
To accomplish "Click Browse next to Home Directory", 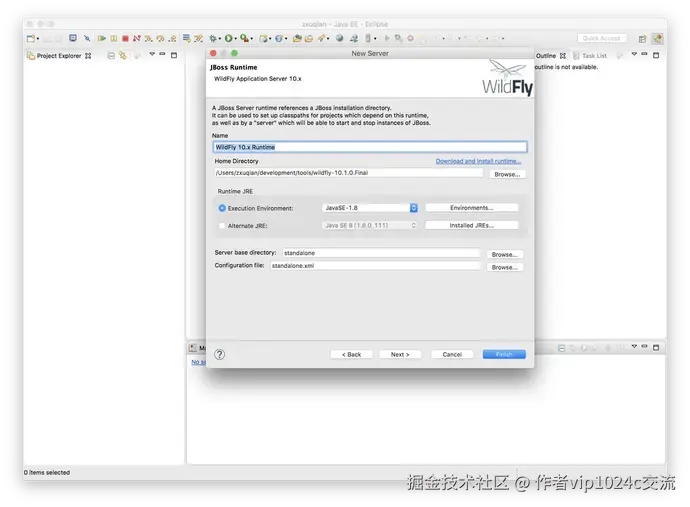I will [x=507, y=174].
